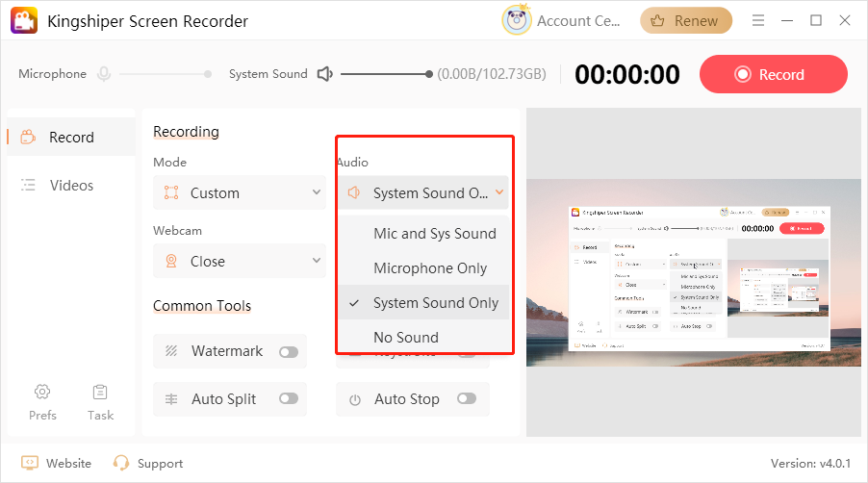This screenshot has width=868, height=483.
Task: Adjust the System Sound volume slider
Action: tap(387, 73)
